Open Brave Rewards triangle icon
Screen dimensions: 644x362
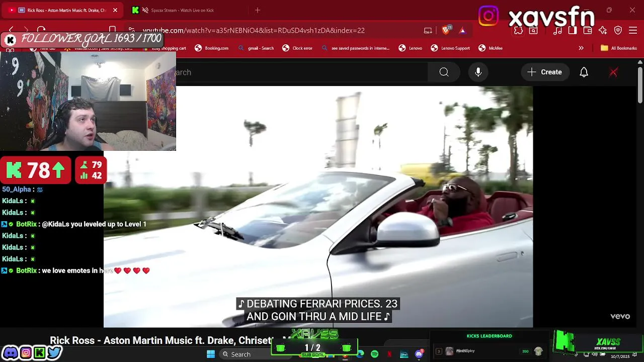462,31
